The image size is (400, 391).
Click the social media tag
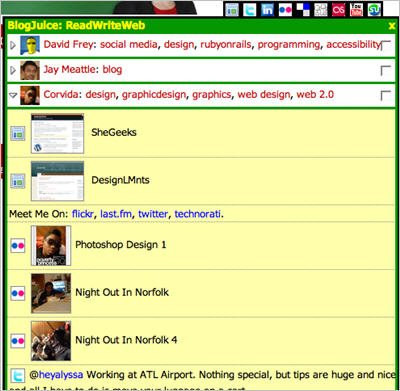[128, 45]
